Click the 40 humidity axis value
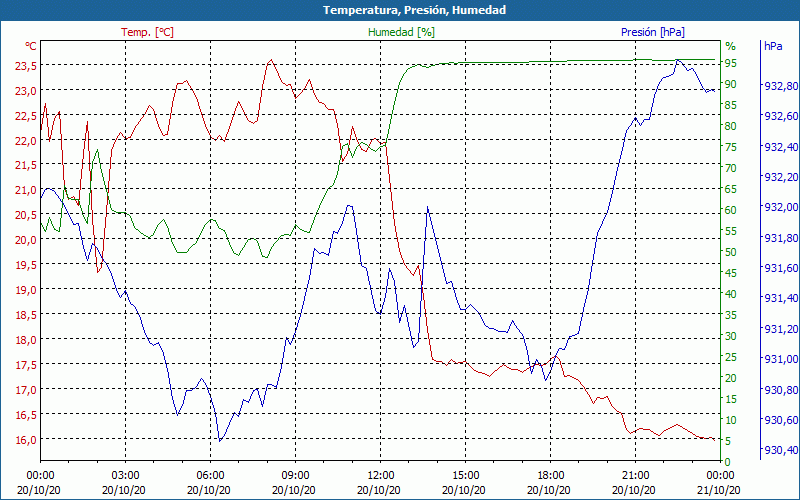Screen dimensions: 800x500 point(731,294)
